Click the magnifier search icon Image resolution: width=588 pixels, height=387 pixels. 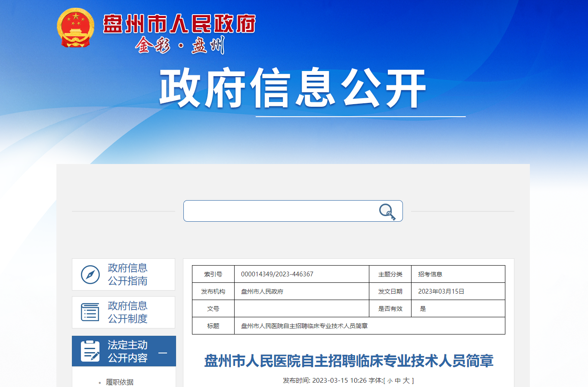(387, 211)
